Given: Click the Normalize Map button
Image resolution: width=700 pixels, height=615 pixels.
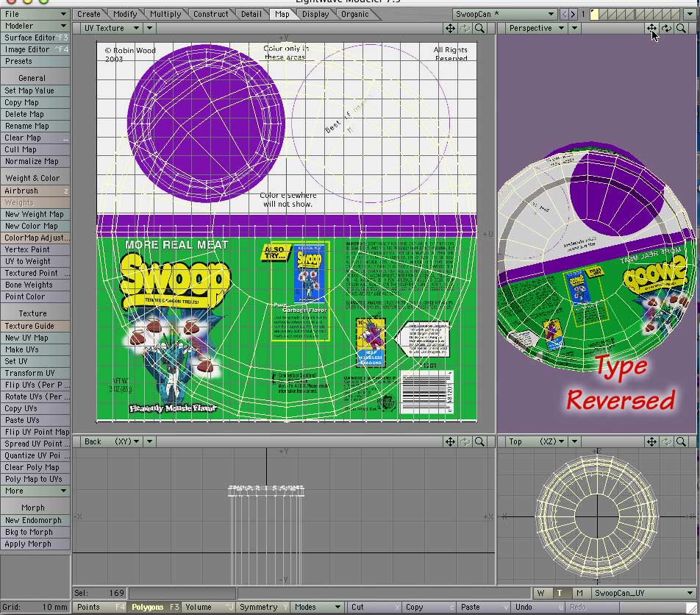Looking at the screenshot, I should click(35, 161).
